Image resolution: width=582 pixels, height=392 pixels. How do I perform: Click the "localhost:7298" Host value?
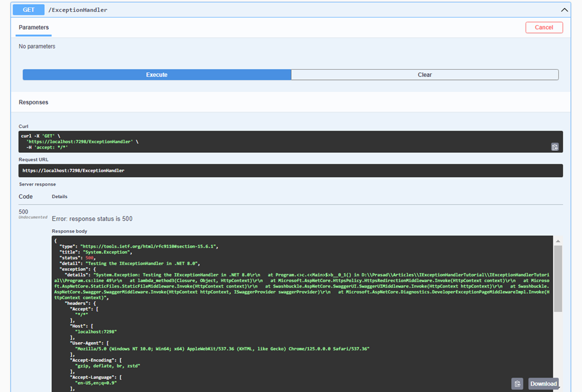[96, 332]
